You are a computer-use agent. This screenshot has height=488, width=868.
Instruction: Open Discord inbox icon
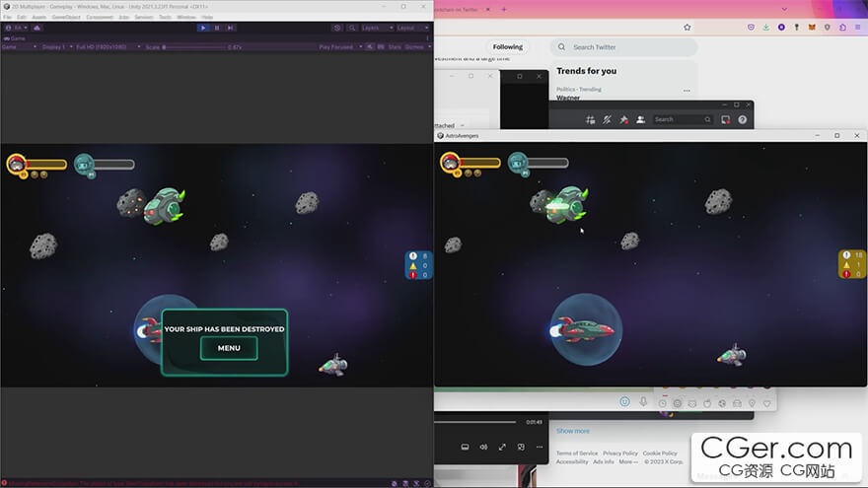pos(726,119)
